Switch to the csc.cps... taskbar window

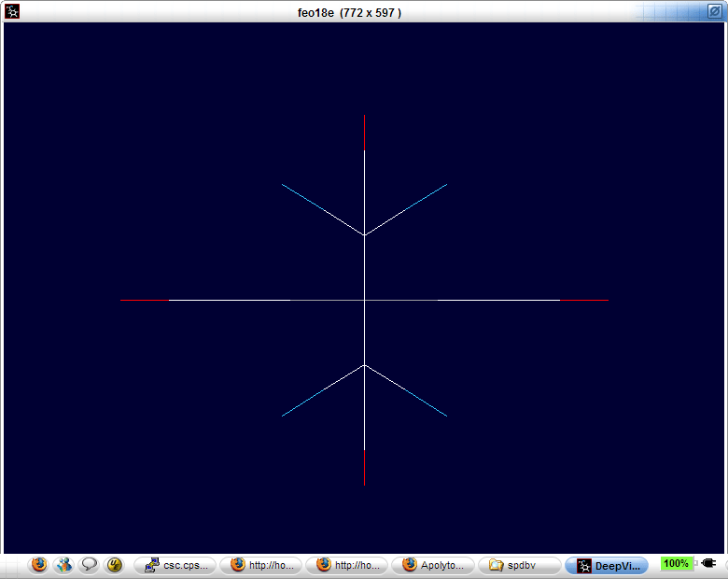coord(175,565)
